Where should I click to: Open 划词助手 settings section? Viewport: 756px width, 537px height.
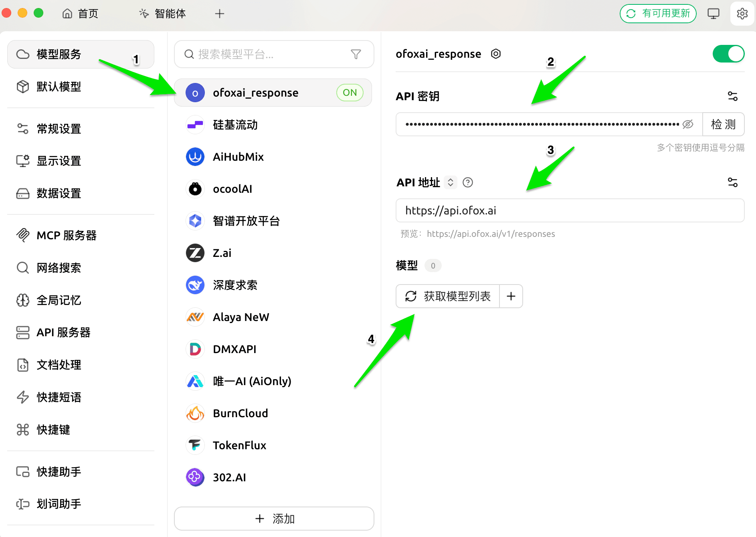tap(81, 504)
